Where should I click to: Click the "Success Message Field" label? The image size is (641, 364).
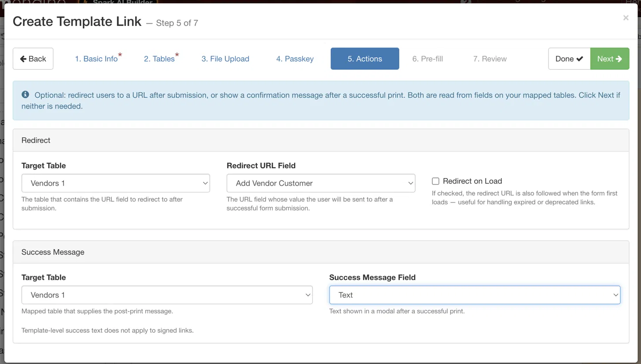[372, 277]
